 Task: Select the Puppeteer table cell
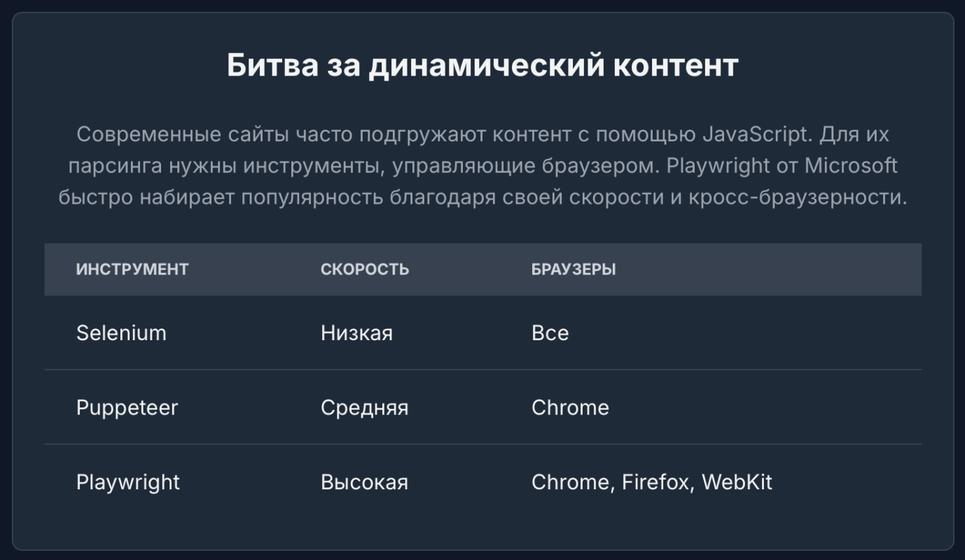pos(127,407)
